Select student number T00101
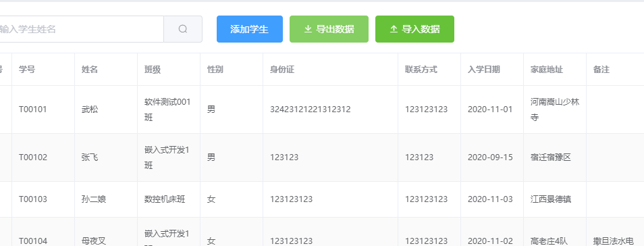 (x=33, y=109)
